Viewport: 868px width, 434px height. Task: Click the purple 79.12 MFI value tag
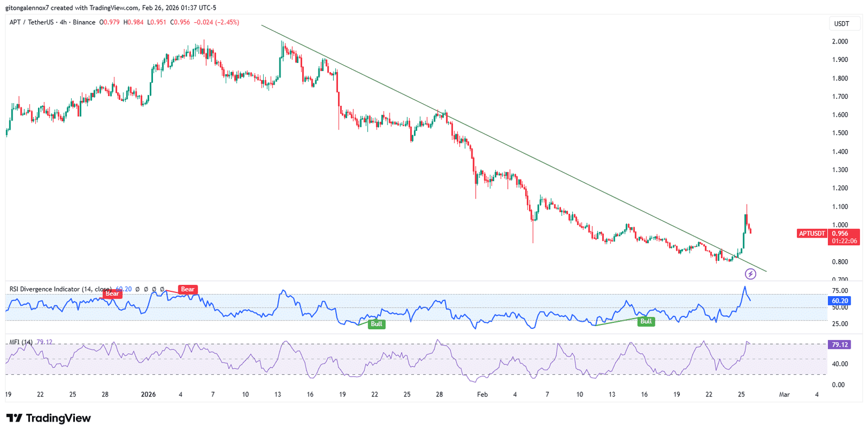(839, 344)
